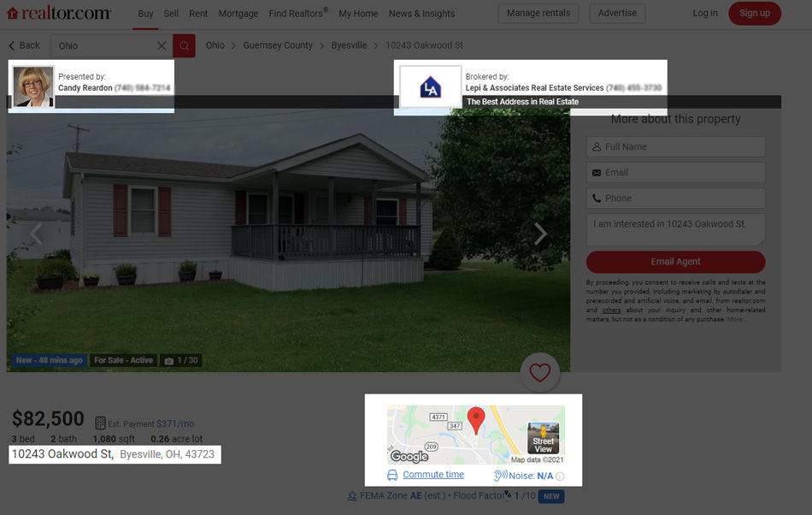Open the Sell menu
812x515 pixels.
(x=171, y=14)
